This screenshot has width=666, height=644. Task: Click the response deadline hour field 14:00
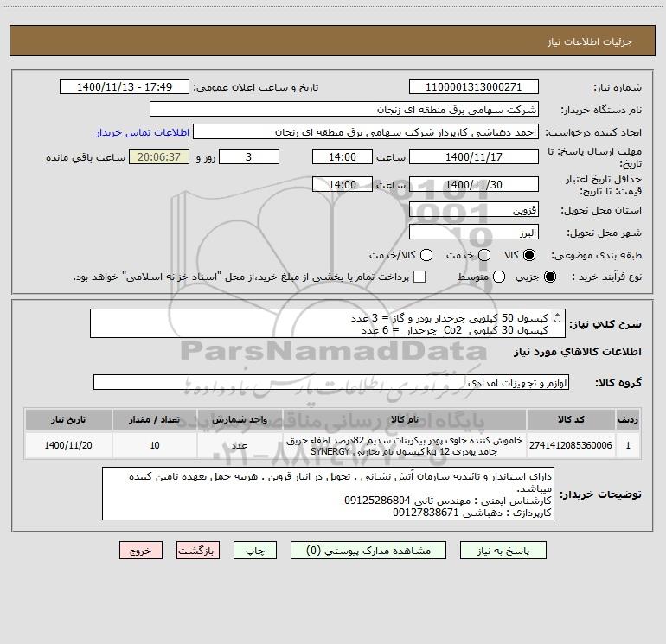343,157
